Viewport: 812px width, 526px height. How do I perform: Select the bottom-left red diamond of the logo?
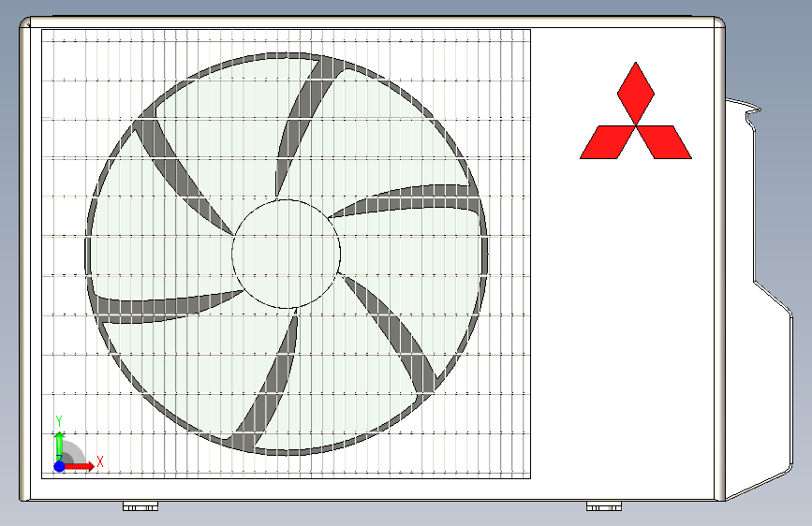click(x=608, y=142)
